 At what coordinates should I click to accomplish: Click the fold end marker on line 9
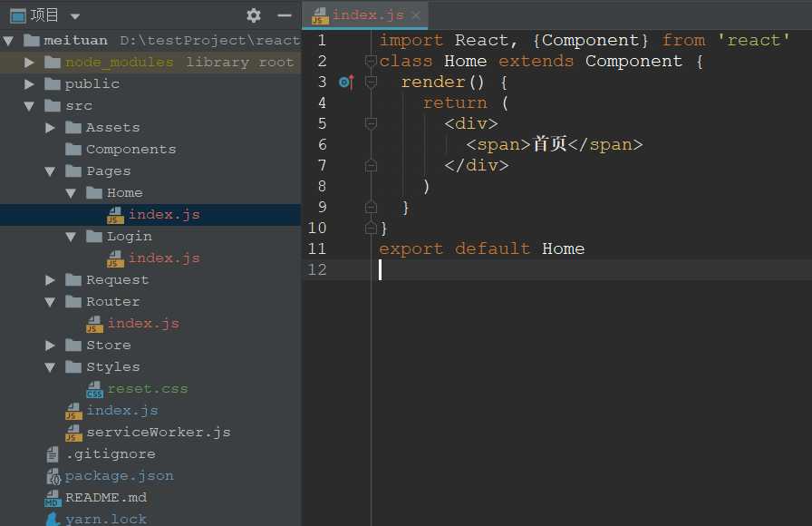pos(371,208)
